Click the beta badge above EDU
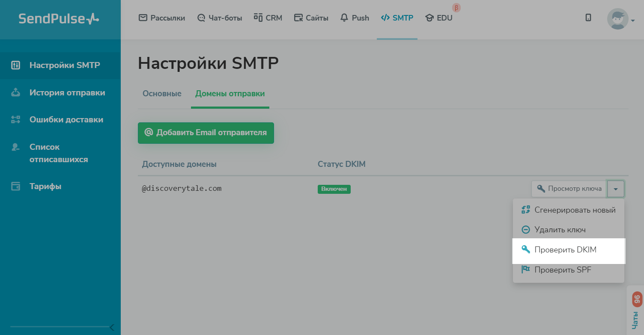Screen dimensions: 644x335 (x=456, y=8)
